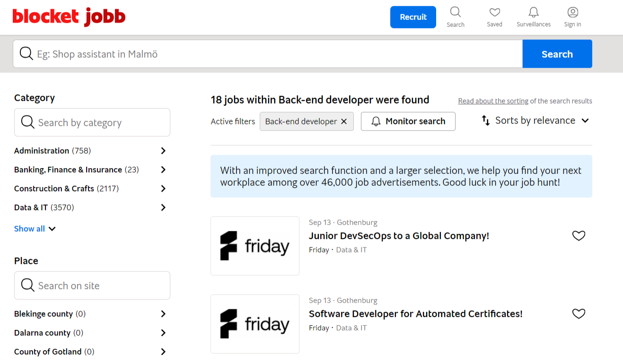
Task: Focus Search by category field
Action: point(92,122)
